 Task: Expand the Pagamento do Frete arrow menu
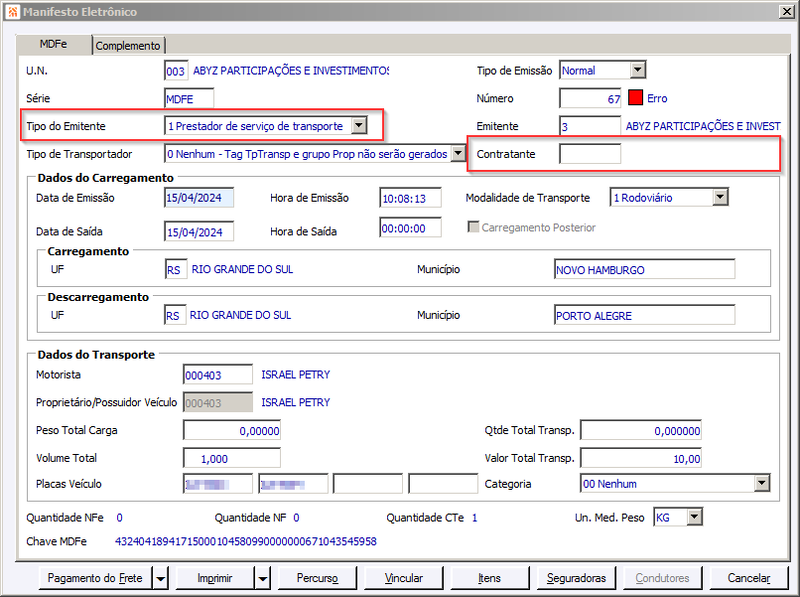click(x=161, y=578)
